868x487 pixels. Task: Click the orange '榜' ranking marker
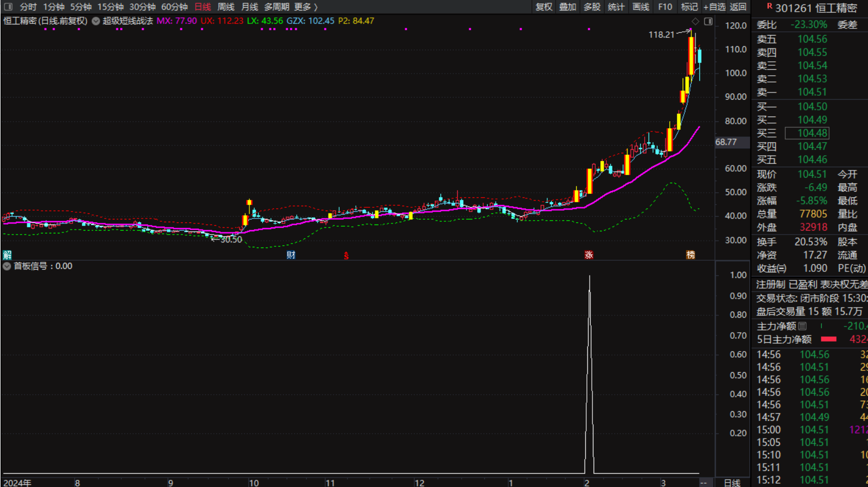tap(690, 255)
